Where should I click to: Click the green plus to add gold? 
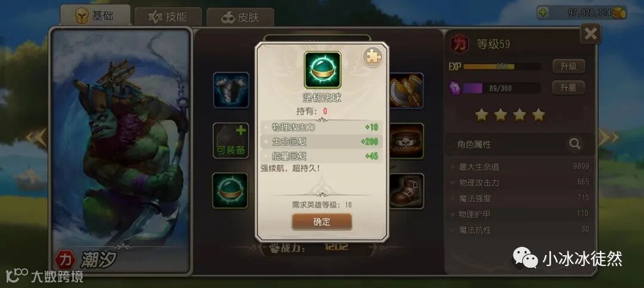pos(543,13)
